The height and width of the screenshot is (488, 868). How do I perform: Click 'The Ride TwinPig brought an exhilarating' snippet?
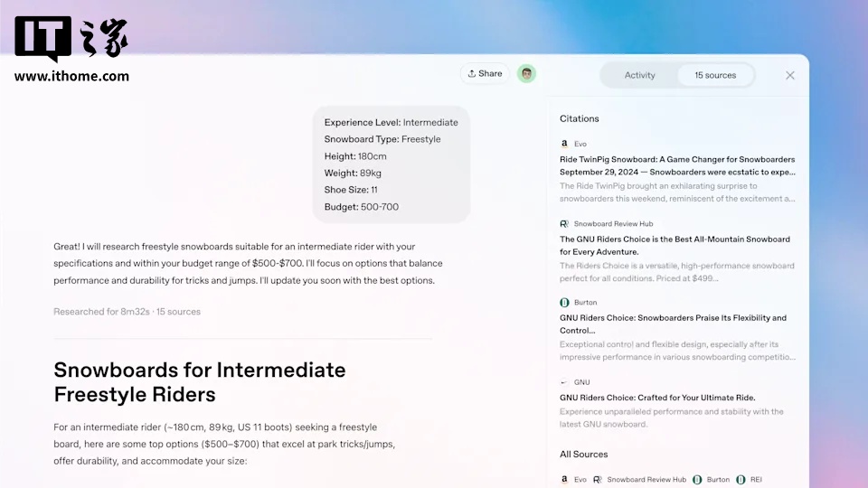[x=677, y=192]
